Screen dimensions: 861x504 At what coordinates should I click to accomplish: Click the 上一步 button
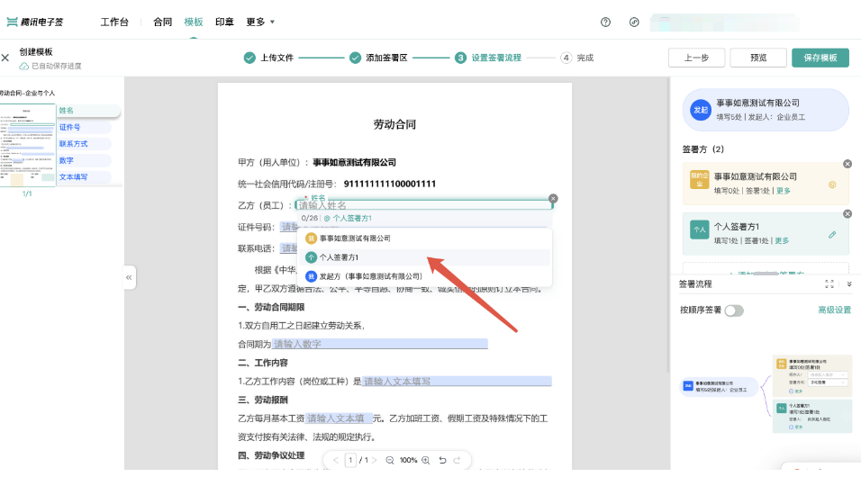click(696, 58)
